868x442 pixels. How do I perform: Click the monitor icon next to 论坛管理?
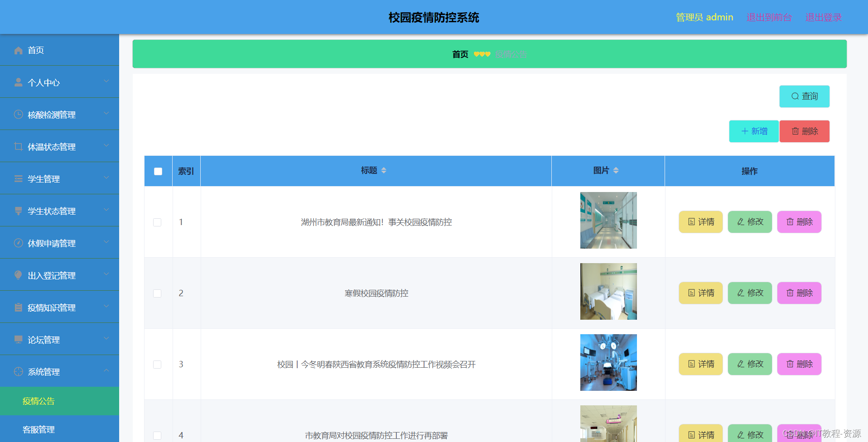coord(18,340)
